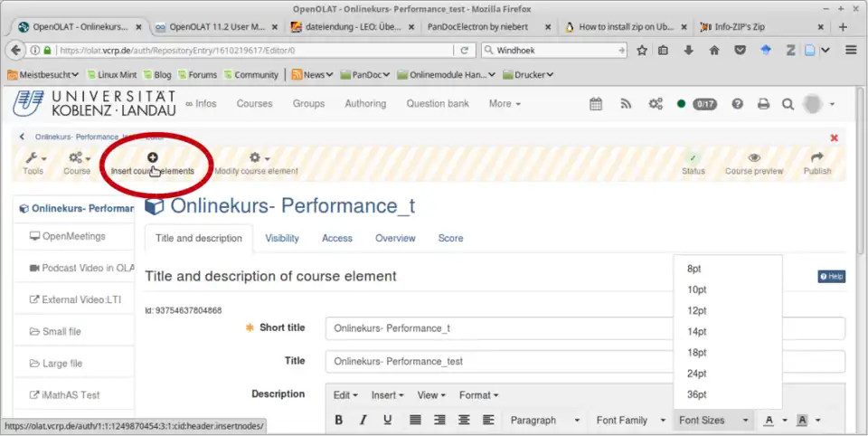Expand the Font Family dropdown
This screenshot has width=868, height=436.
(x=628, y=420)
